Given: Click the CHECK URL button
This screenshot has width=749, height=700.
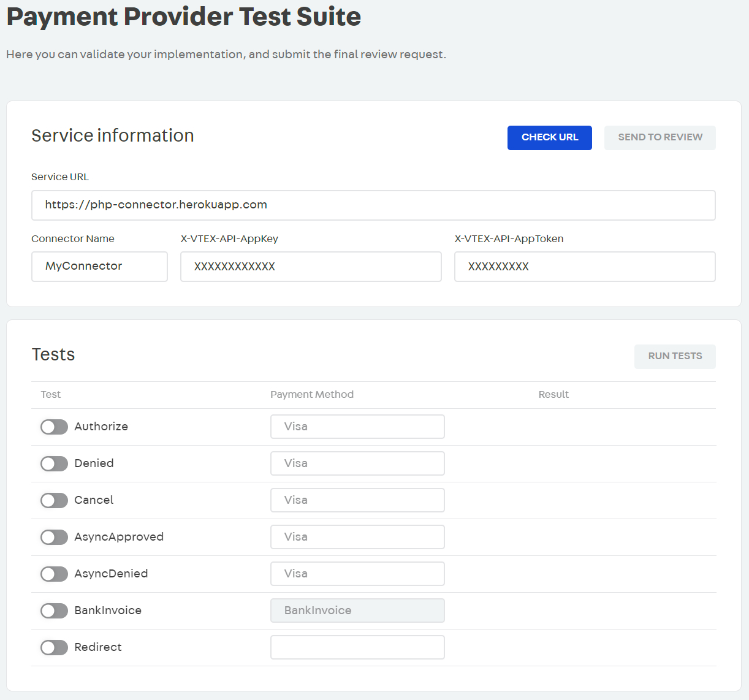Looking at the screenshot, I should [x=549, y=137].
